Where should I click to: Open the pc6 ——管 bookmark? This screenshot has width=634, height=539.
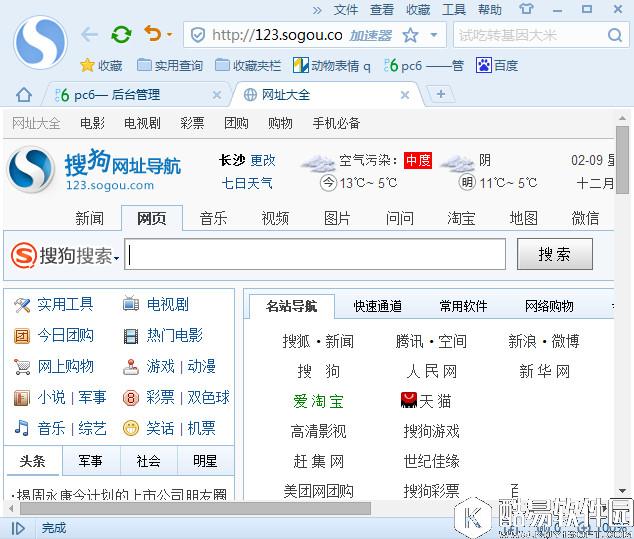click(x=423, y=66)
